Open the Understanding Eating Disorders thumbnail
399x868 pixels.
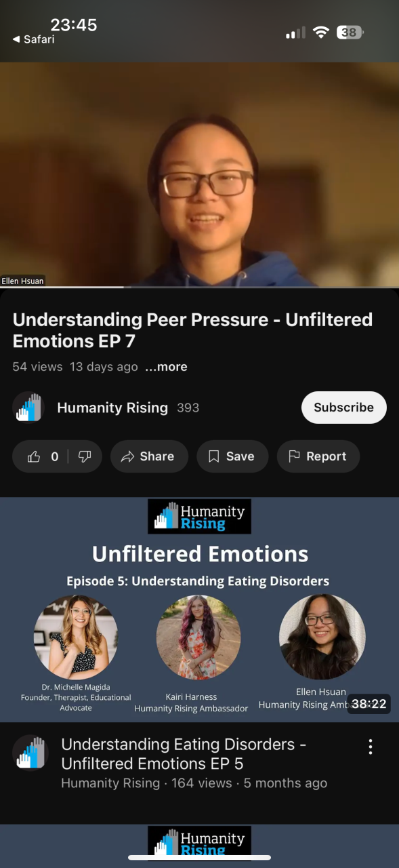[199, 610]
